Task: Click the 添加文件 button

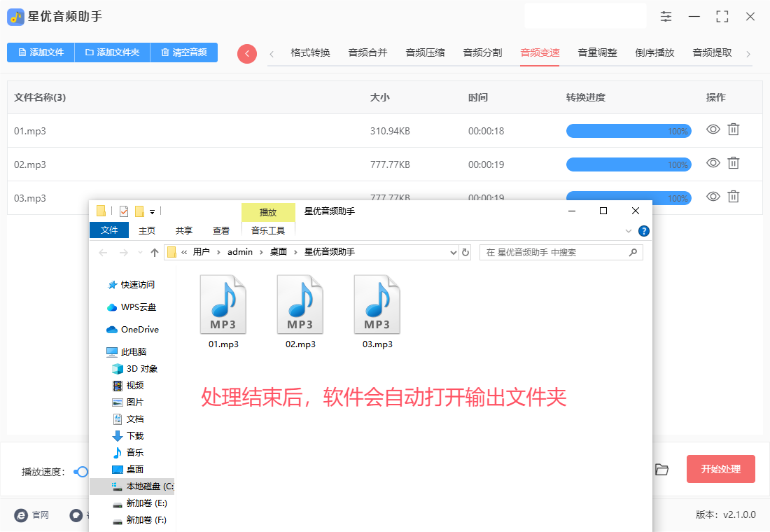Action: coord(41,52)
